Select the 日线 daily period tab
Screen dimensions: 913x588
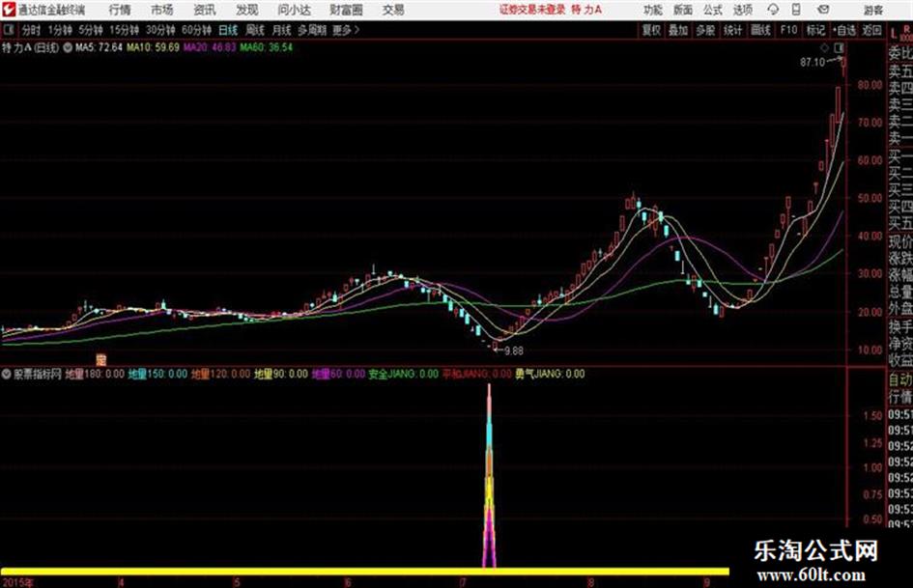click(x=228, y=30)
